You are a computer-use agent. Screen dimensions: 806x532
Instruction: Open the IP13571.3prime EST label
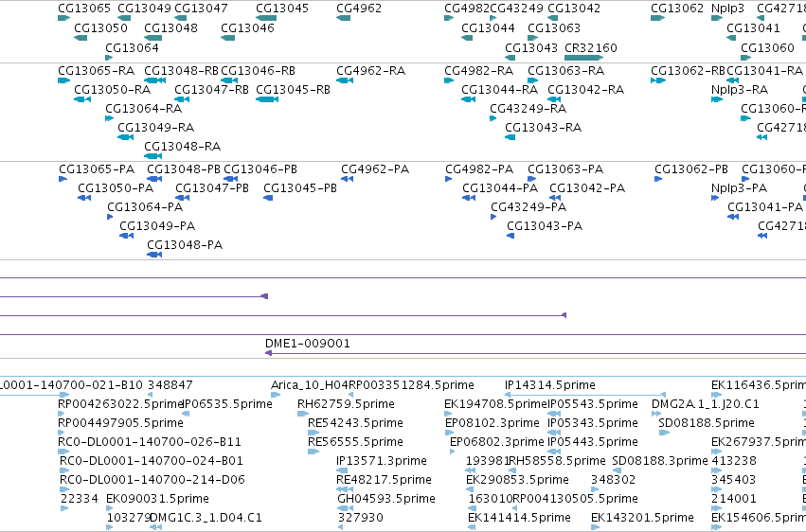click(382, 461)
